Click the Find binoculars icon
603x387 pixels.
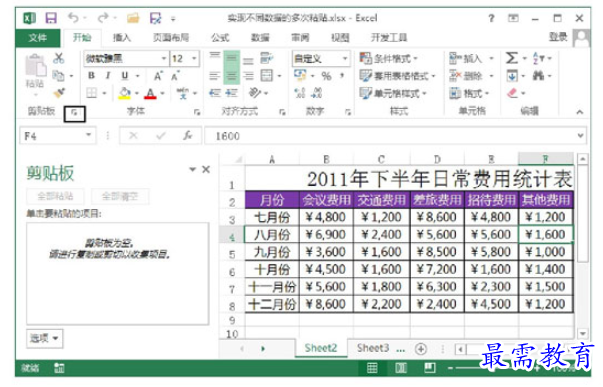pyautogui.click(x=538, y=75)
